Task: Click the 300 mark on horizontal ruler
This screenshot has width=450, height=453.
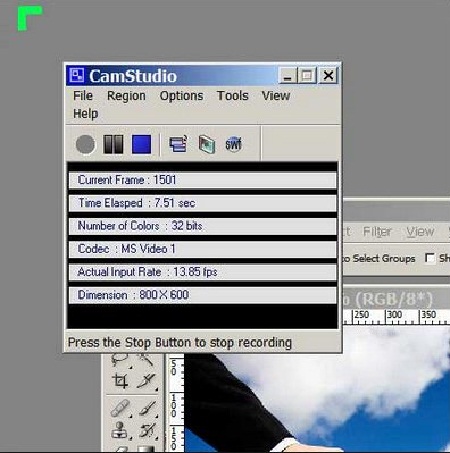Action: tap(394, 314)
